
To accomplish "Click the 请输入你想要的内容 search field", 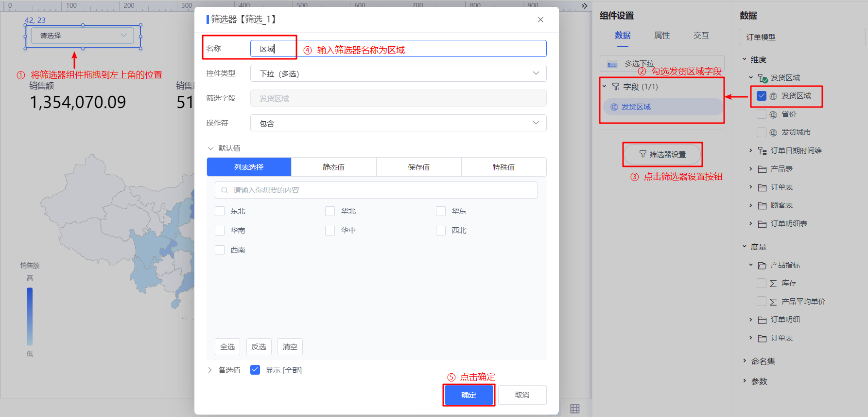I will click(x=377, y=190).
